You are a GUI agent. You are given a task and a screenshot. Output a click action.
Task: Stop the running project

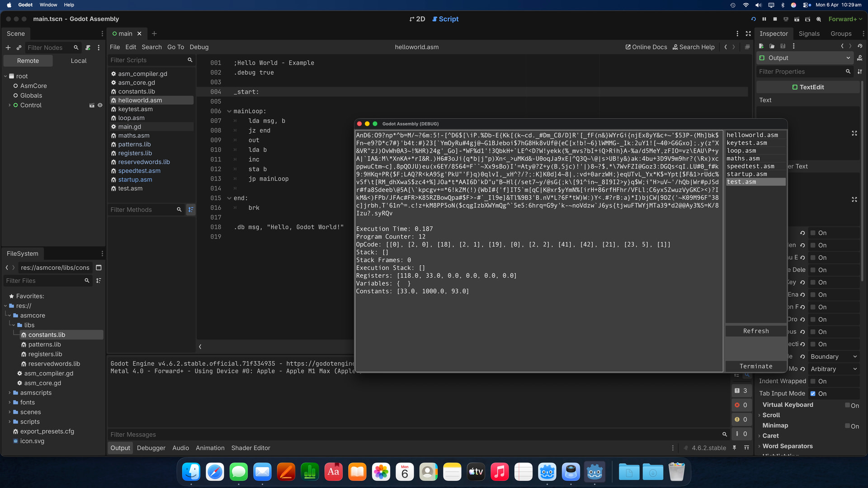point(775,19)
